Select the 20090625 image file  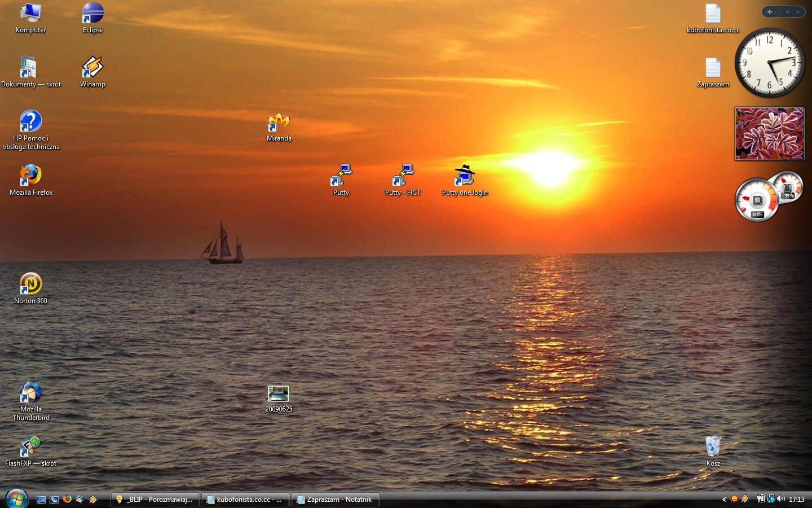click(x=279, y=399)
